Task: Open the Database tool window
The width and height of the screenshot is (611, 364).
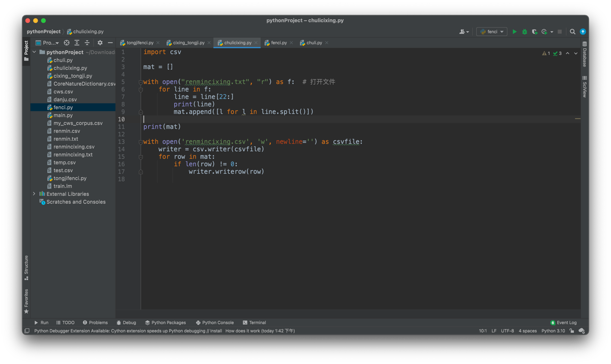Action: 585,54
